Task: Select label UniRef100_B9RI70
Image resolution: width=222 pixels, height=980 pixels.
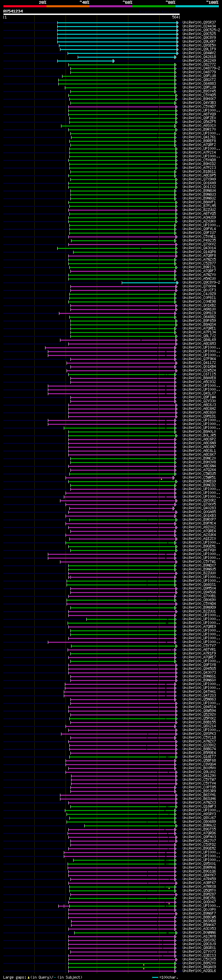Action: [x=199, y=130]
